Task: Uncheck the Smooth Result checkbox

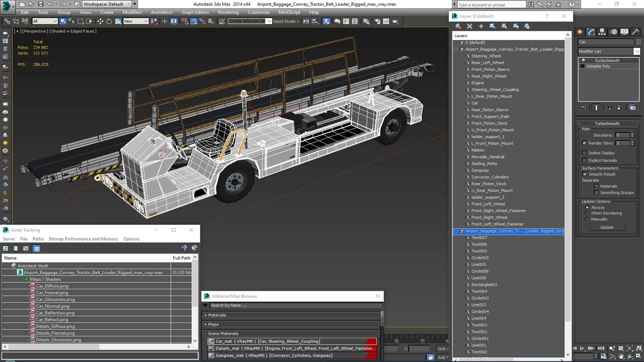Action: (585, 174)
